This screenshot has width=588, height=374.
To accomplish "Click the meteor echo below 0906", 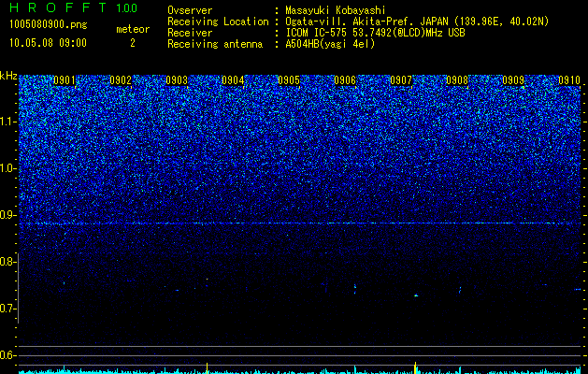I will 355,288.
